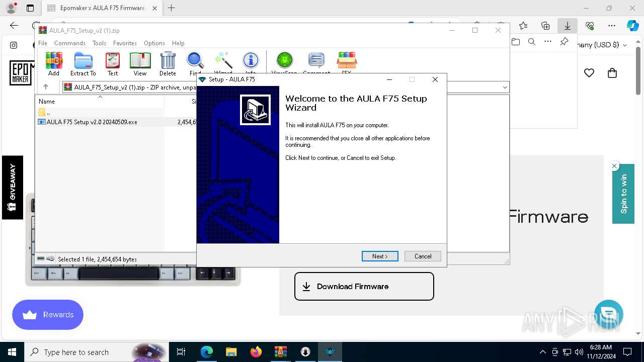Image resolution: width=644 pixels, height=362 pixels.
Task: Open the Tools menu
Action: click(x=99, y=43)
